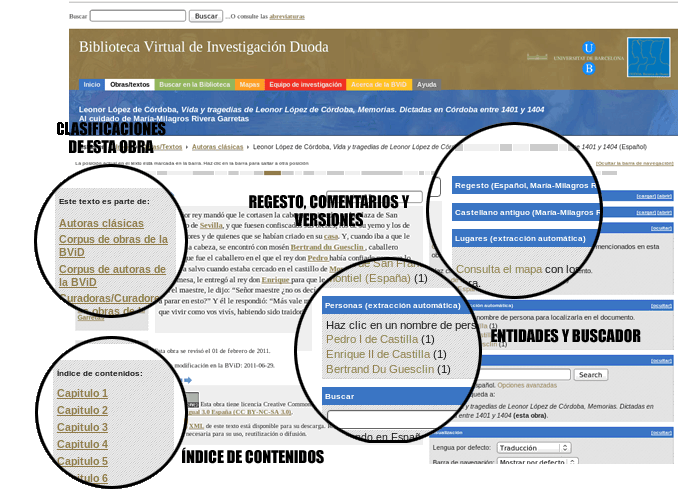Image resolution: width=678 pixels, height=491 pixels.
Task: Click the Sevilla link in the passage
Action: [211, 225]
